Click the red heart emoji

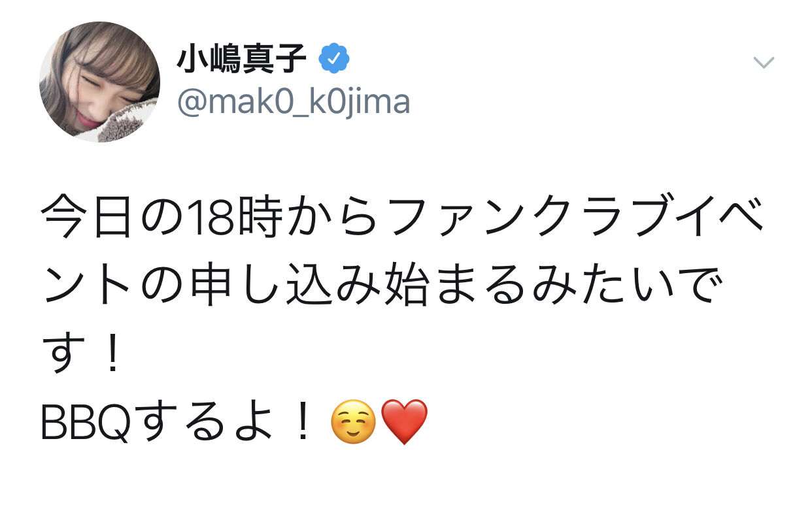(x=404, y=421)
